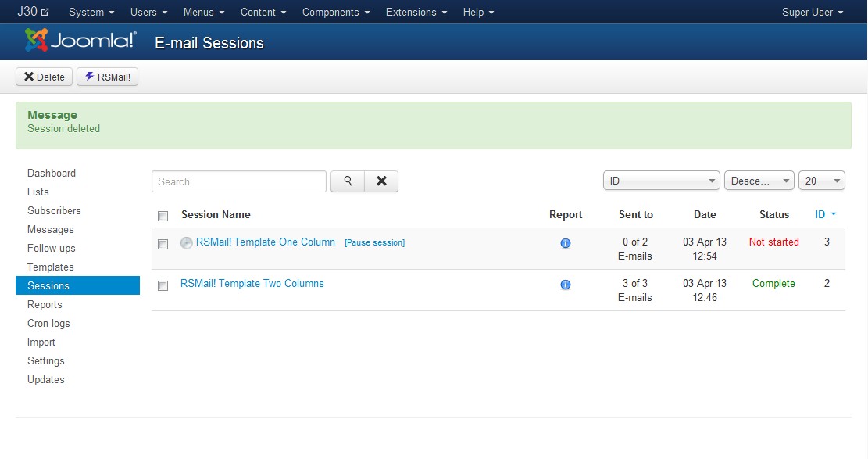Click the Pause session link
The image size is (868, 459).
click(x=375, y=242)
